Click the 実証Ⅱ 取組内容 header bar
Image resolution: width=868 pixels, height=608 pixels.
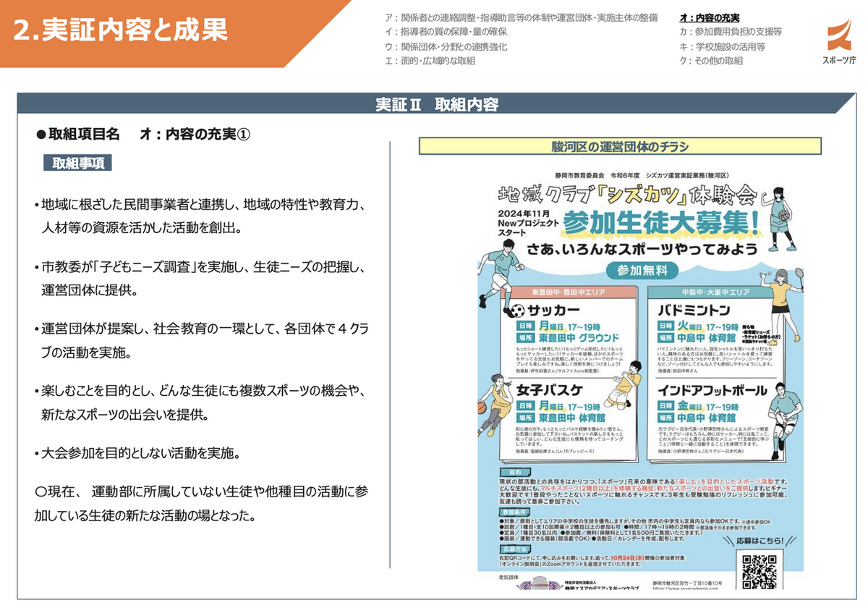437,104
